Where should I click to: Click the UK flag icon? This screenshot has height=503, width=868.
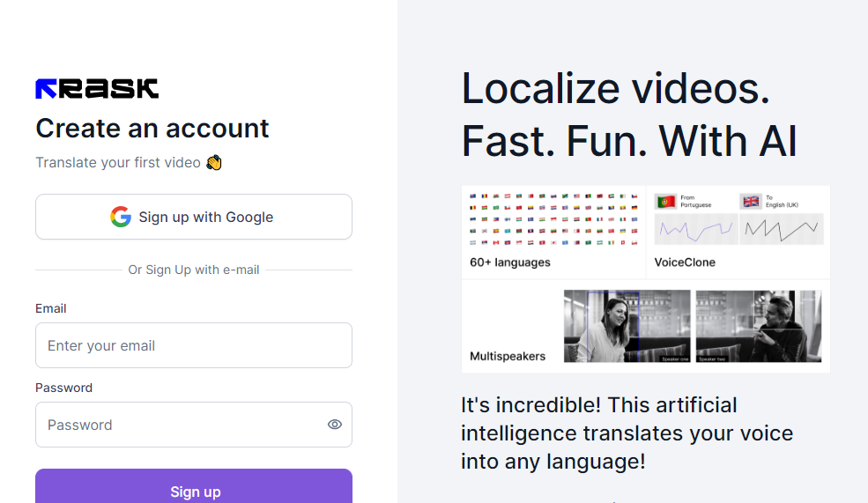tap(750, 202)
